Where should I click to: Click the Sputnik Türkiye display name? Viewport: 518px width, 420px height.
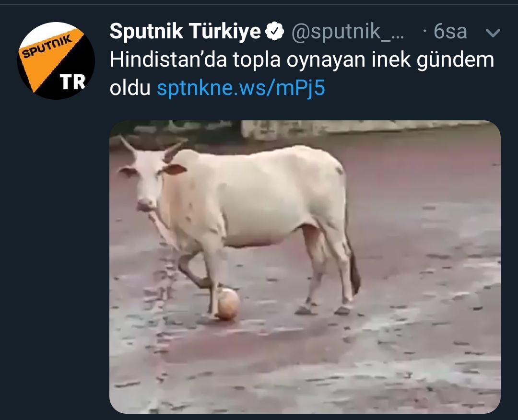[x=185, y=31]
